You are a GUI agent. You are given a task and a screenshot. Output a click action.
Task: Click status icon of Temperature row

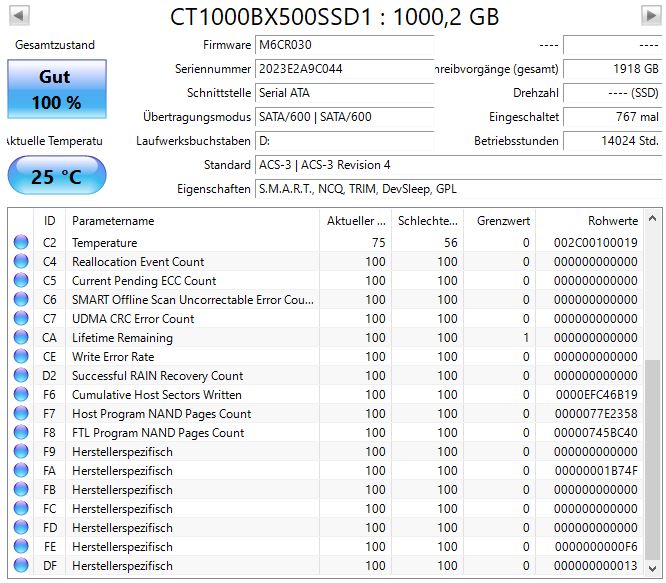(x=21, y=242)
